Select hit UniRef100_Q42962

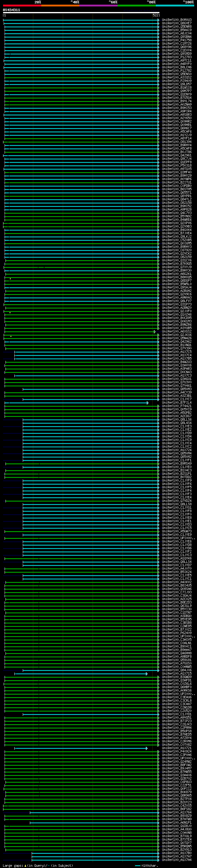[176, 342]
